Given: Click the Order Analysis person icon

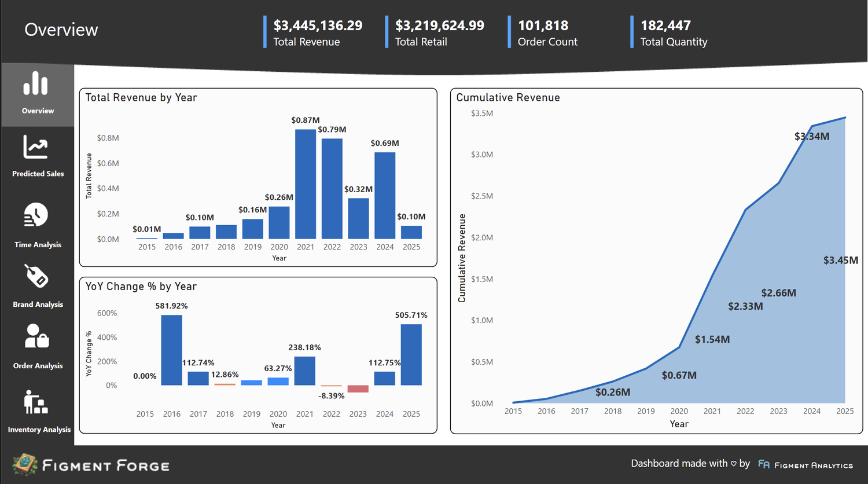Looking at the screenshot, I should [x=37, y=336].
